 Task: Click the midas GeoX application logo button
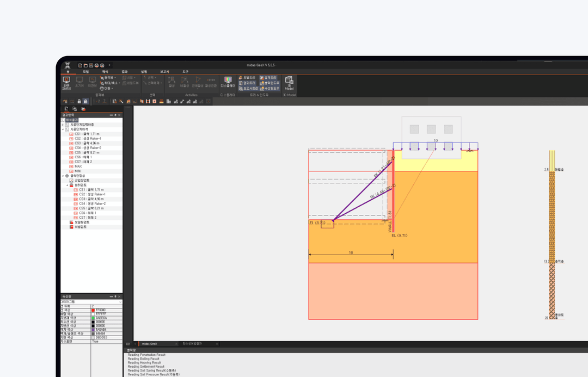67,65
